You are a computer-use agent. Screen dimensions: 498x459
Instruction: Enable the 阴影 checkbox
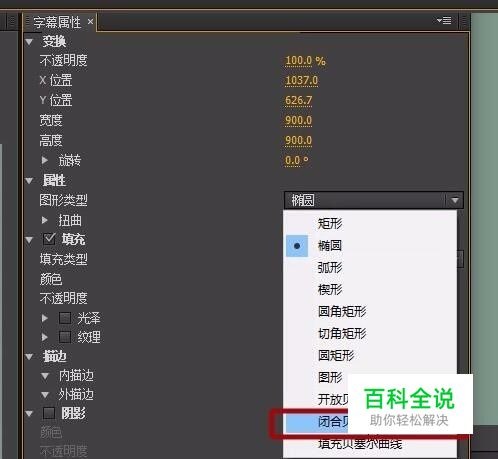(49, 413)
